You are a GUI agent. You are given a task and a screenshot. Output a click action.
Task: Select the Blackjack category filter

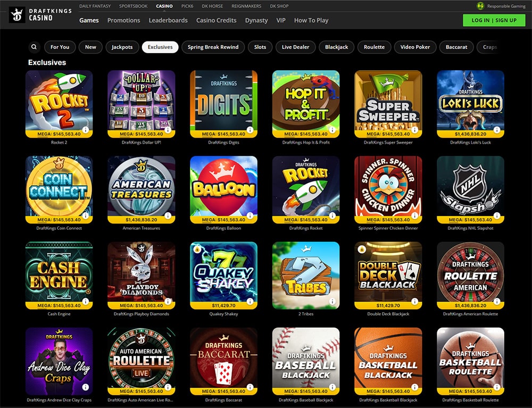(x=337, y=47)
